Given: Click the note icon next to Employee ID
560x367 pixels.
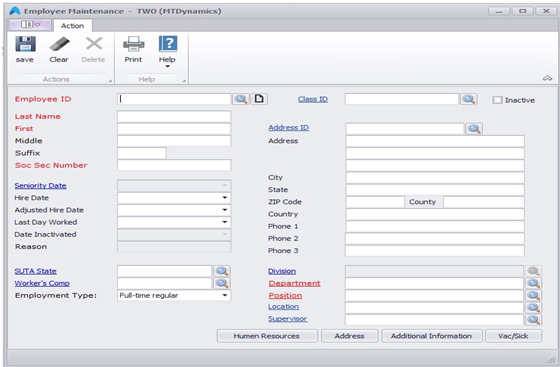Looking at the screenshot, I should click(x=259, y=99).
